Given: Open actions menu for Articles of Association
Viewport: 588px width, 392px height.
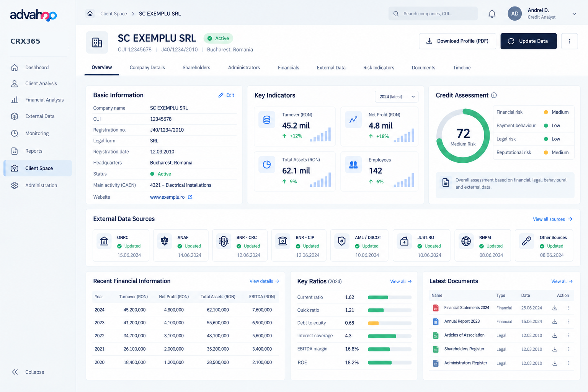Looking at the screenshot, I should [568, 335].
